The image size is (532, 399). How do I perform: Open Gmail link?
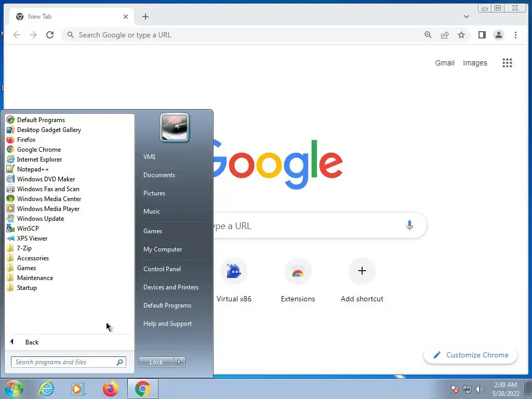click(x=445, y=63)
